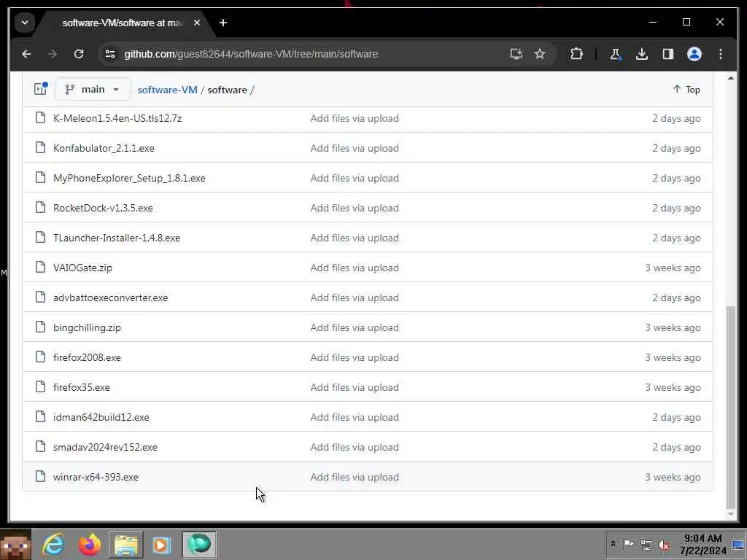The width and height of the screenshot is (747, 560).
Task: Click "3 weeks ago" on firefox2008.exe row
Action: 673,357
